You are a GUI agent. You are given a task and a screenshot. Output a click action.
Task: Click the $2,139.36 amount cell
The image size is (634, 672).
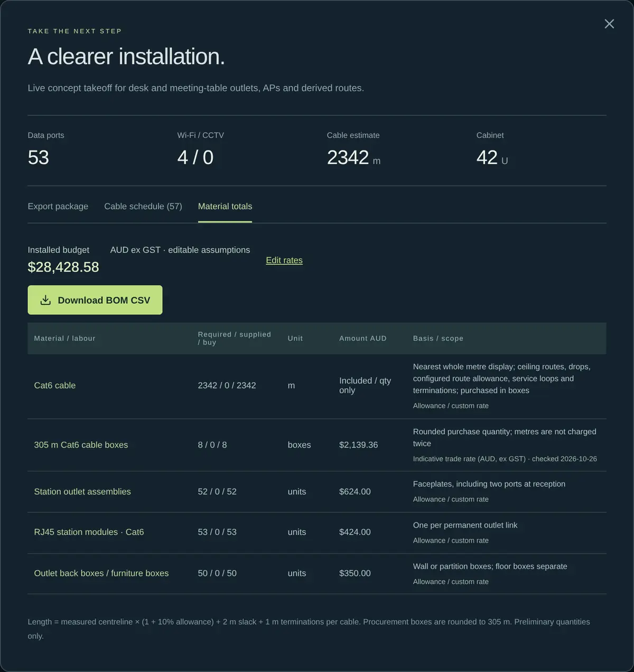coord(359,445)
